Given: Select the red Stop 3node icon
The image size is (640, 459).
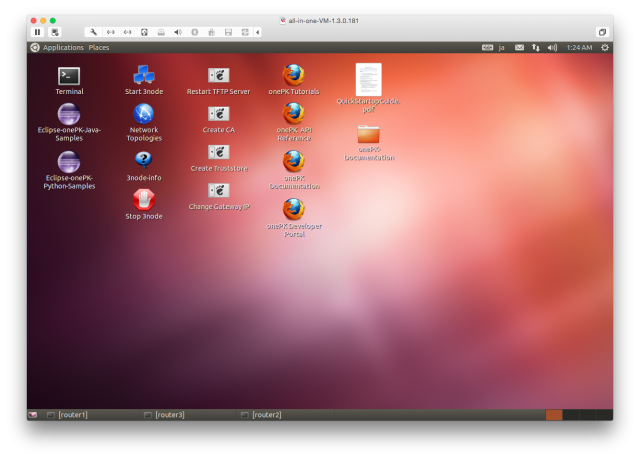Looking at the screenshot, I should (144, 200).
